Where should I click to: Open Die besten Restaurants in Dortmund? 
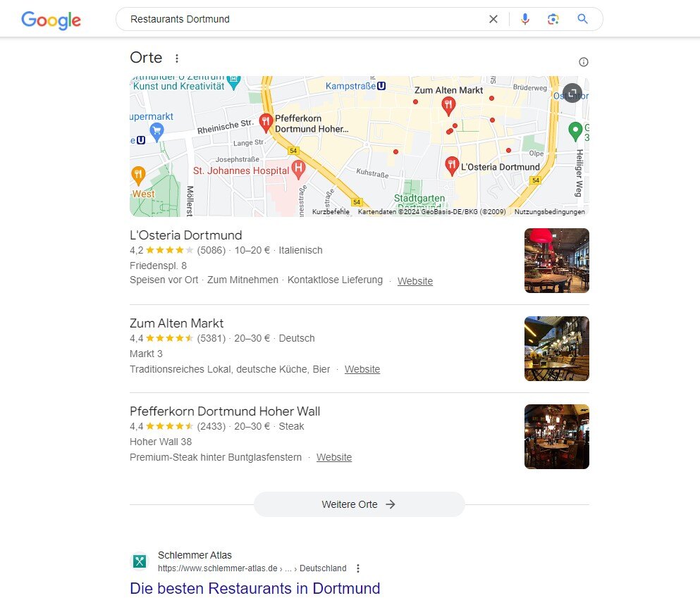255,588
